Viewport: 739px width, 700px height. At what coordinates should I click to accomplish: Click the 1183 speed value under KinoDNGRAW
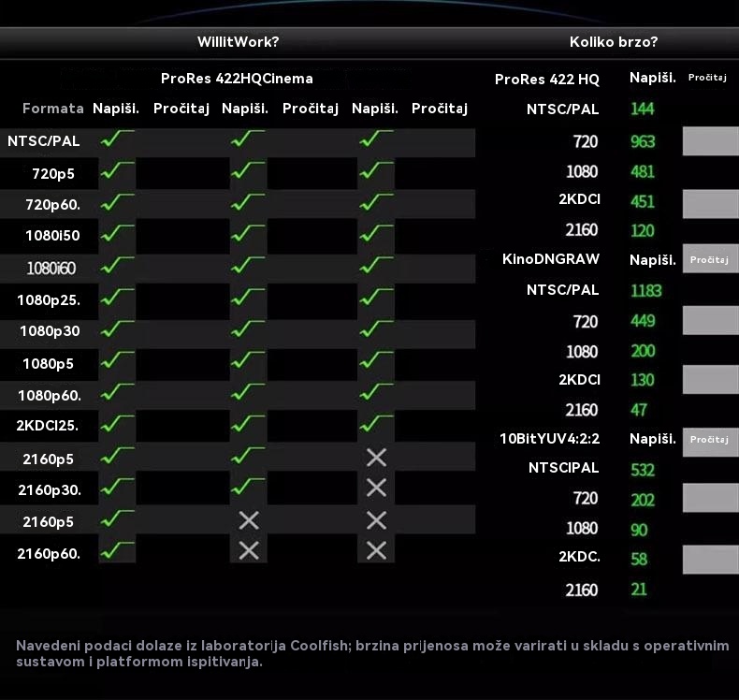click(645, 290)
